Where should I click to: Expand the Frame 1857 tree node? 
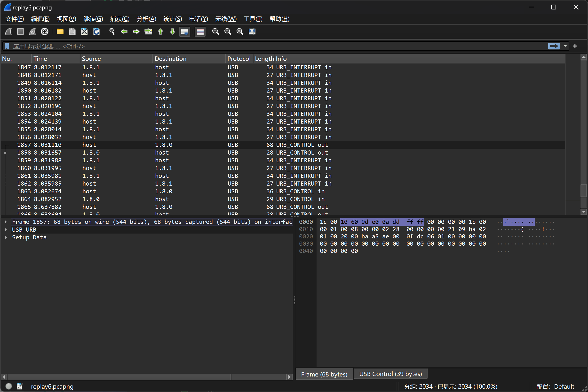6,222
